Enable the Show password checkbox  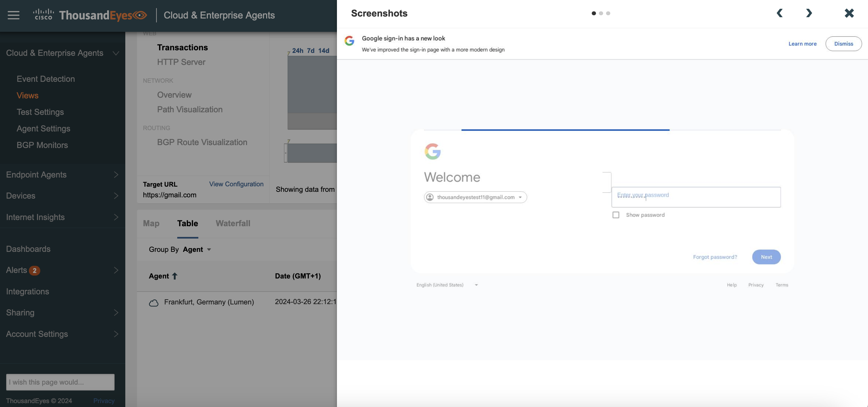pyautogui.click(x=616, y=215)
